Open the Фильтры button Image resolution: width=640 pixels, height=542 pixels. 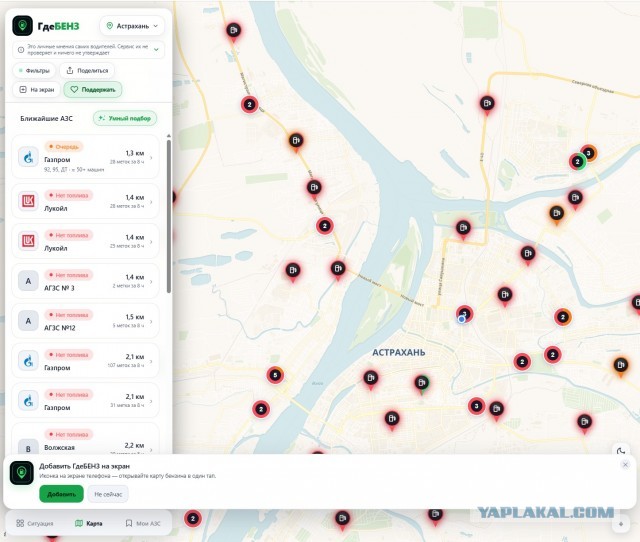click(x=34, y=71)
